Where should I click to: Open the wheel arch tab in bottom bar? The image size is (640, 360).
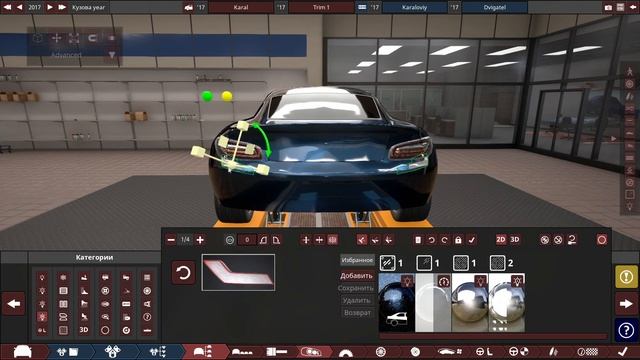click(x=346, y=352)
